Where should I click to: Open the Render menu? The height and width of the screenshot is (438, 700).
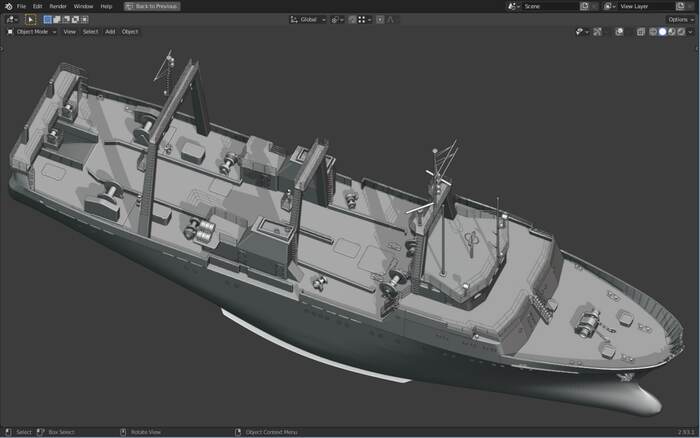[x=58, y=6]
